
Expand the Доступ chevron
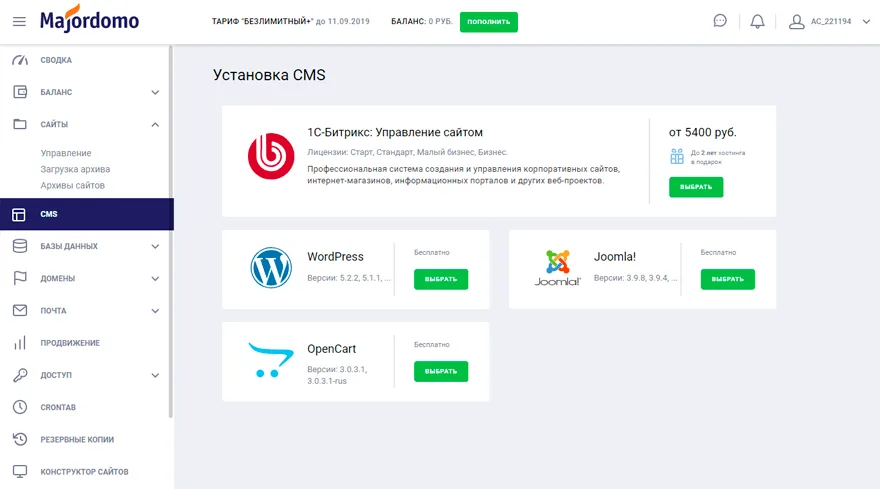tap(155, 375)
